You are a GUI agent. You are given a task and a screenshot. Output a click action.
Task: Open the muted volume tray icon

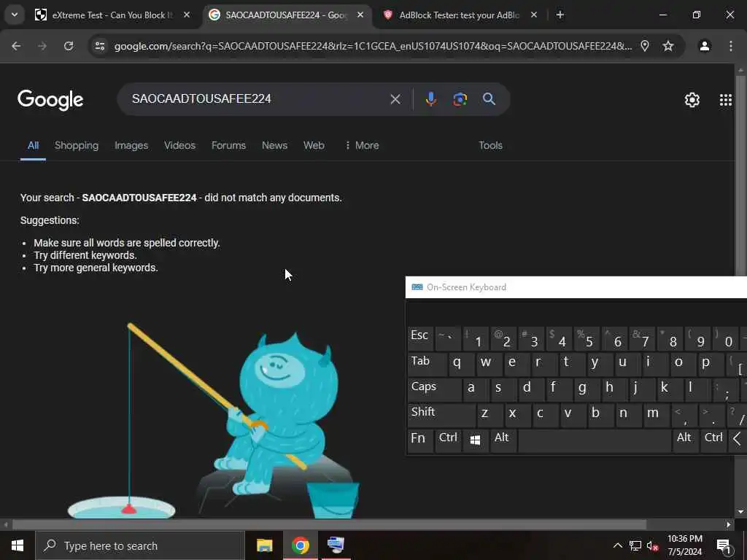click(652, 545)
